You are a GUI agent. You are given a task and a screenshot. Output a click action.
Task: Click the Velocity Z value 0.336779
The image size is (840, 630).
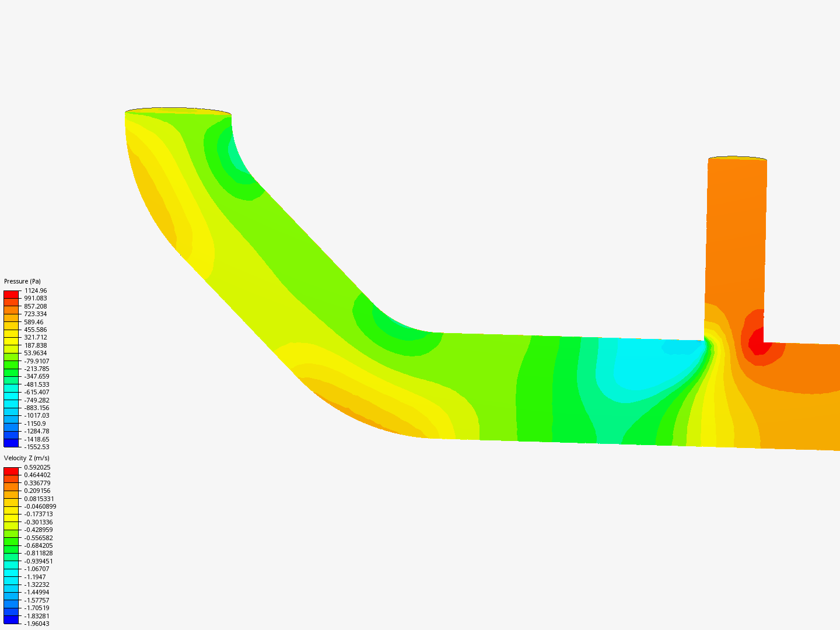pyautogui.click(x=37, y=483)
